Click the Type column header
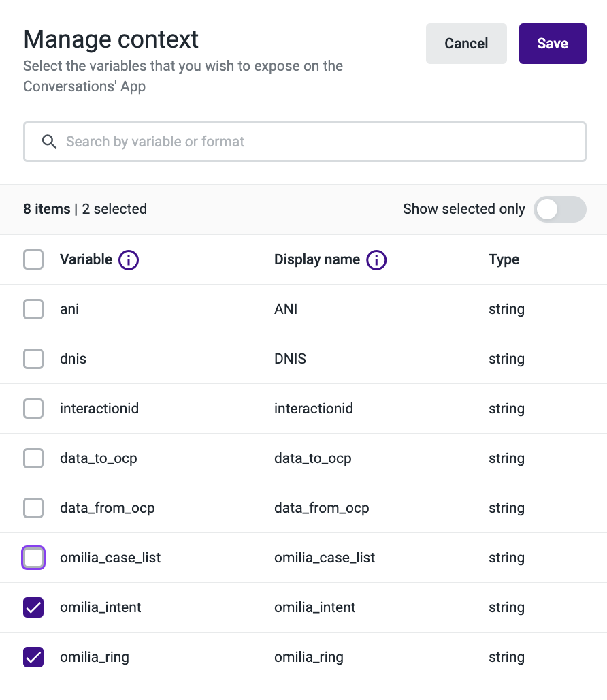 504,259
